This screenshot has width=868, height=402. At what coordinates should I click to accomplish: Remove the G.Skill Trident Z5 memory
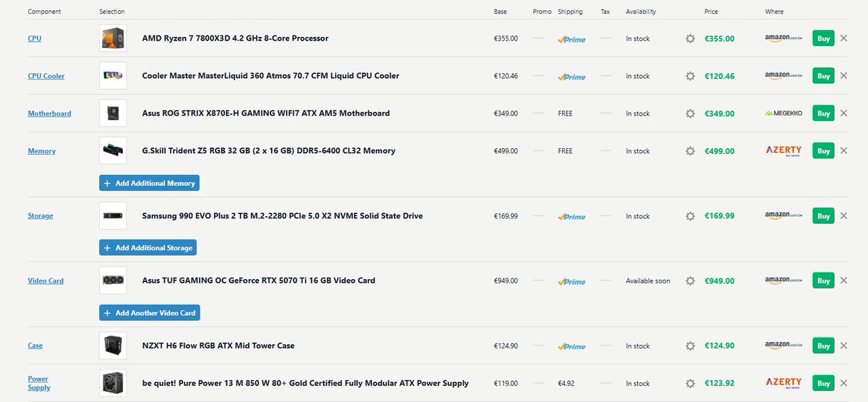[x=843, y=151]
